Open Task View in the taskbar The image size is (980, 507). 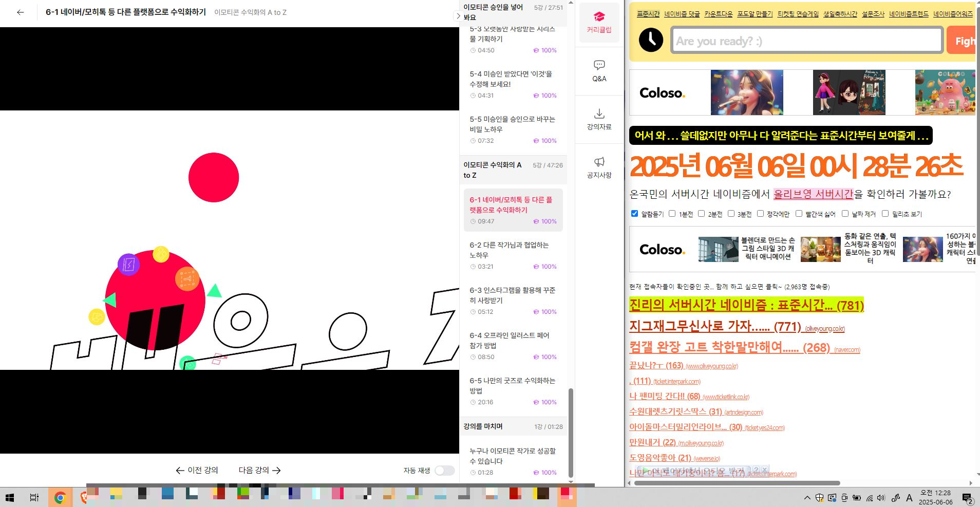pos(34,497)
